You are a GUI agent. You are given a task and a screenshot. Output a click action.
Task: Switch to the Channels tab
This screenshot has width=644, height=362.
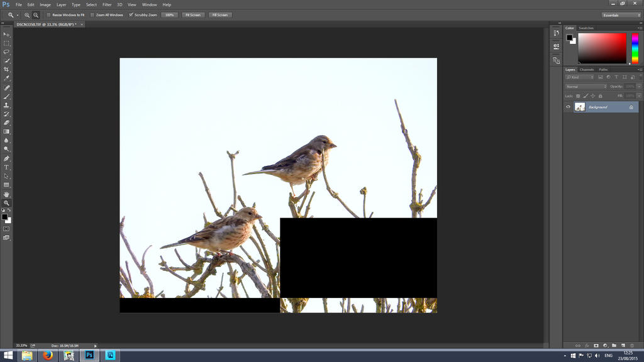(x=586, y=69)
